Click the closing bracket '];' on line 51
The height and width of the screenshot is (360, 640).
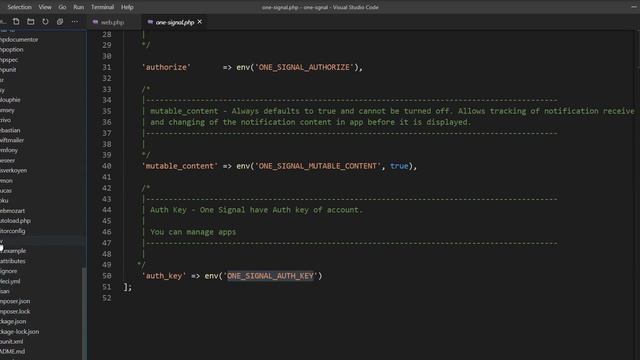(x=128, y=287)
